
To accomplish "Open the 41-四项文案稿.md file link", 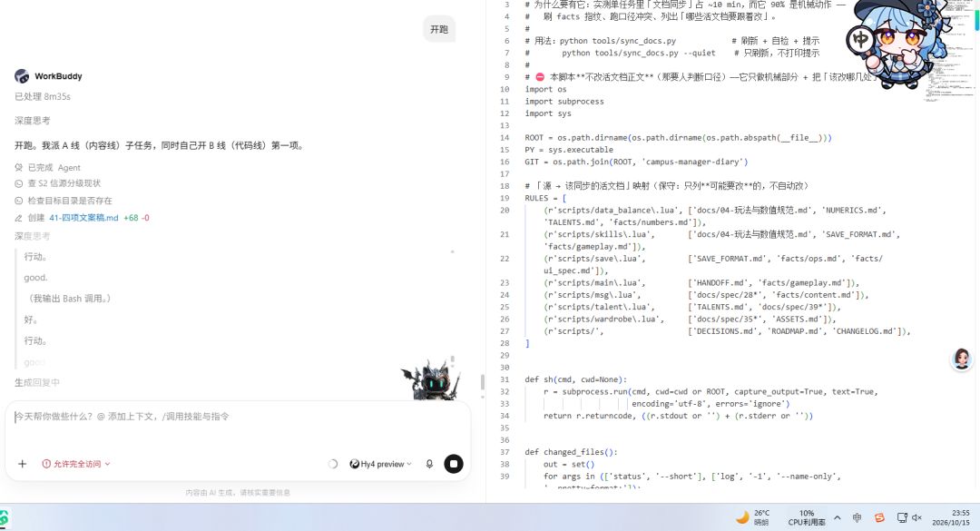I will [x=83, y=218].
